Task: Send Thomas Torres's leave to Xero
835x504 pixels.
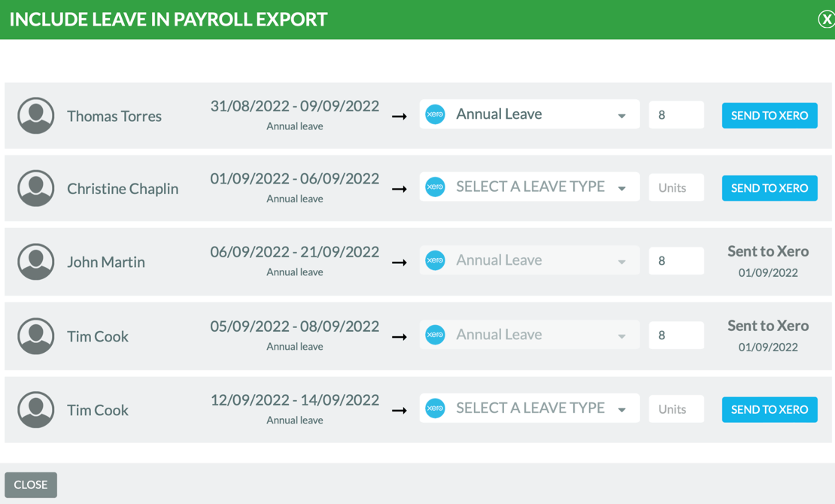Action: (770, 115)
